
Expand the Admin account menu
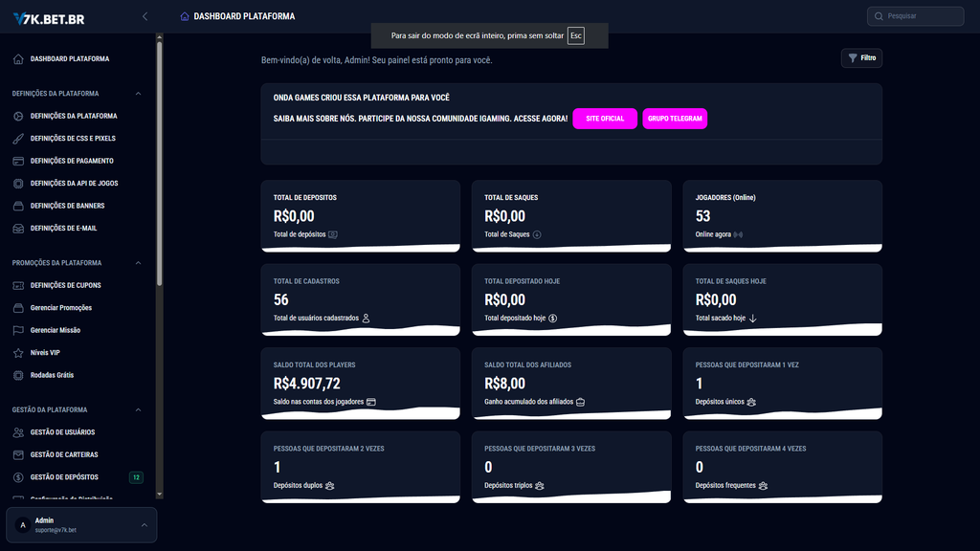144,525
